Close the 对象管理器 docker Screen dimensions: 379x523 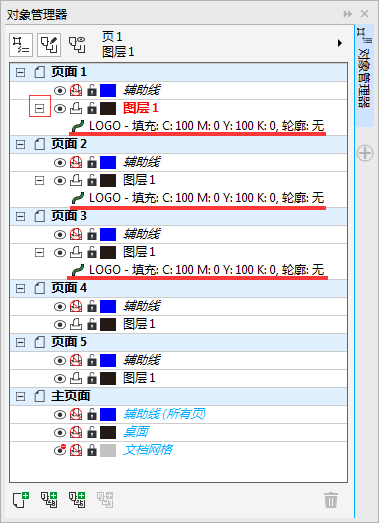(364, 14)
